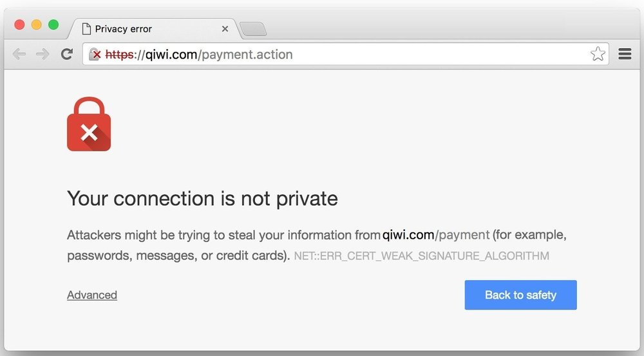Screen dimensions: 644x356
Task: Click the green window zoom button
Action: [x=53, y=24]
